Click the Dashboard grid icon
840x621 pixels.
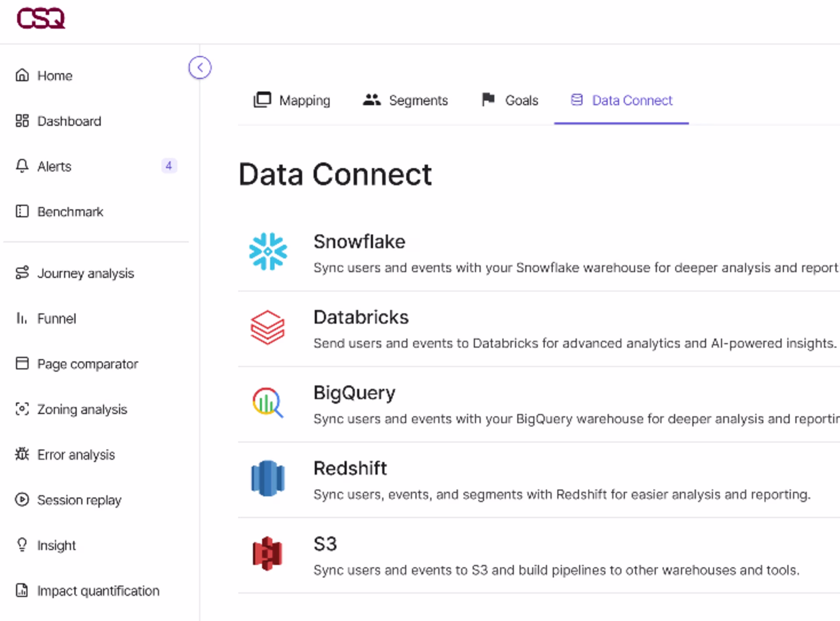(22, 121)
